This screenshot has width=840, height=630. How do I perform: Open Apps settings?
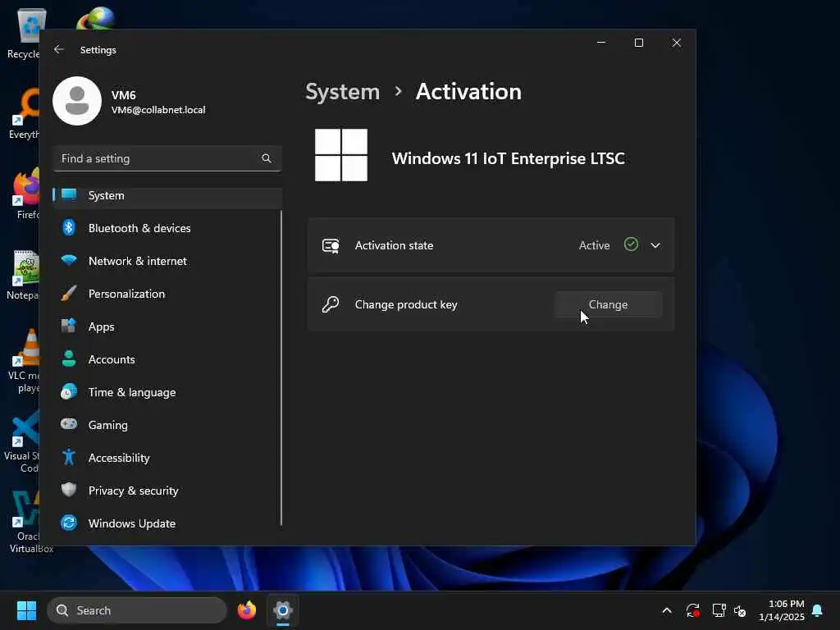click(x=167, y=326)
